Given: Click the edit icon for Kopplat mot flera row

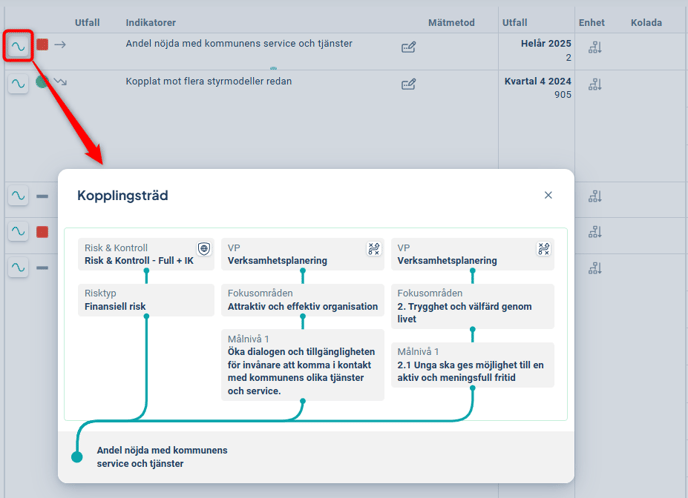Looking at the screenshot, I should click(408, 84).
